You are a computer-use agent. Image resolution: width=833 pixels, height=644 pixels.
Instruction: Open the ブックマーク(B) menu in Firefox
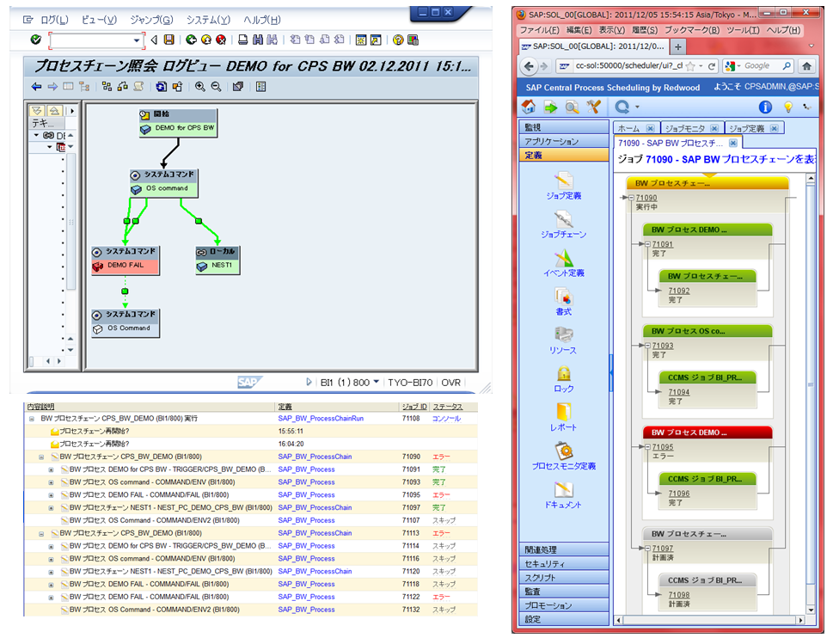[x=692, y=30]
